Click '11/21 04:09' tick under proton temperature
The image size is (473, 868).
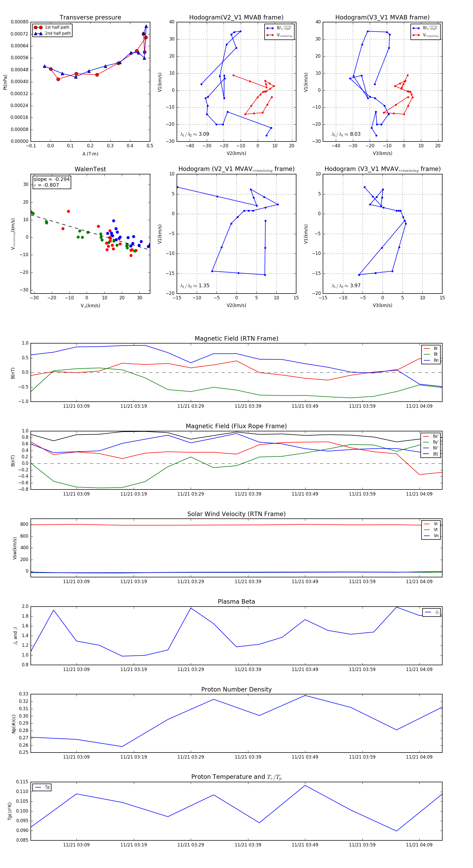[x=419, y=845]
